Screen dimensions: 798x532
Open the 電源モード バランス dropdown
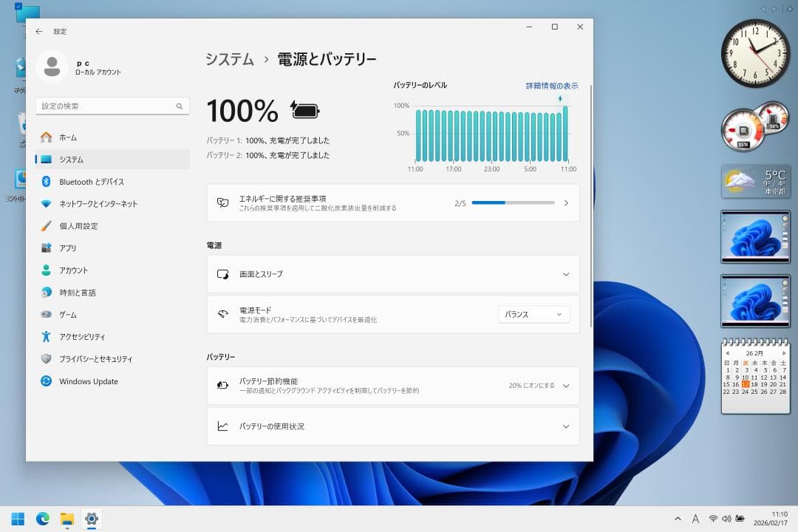pyautogui.click(x=533, y=314)
